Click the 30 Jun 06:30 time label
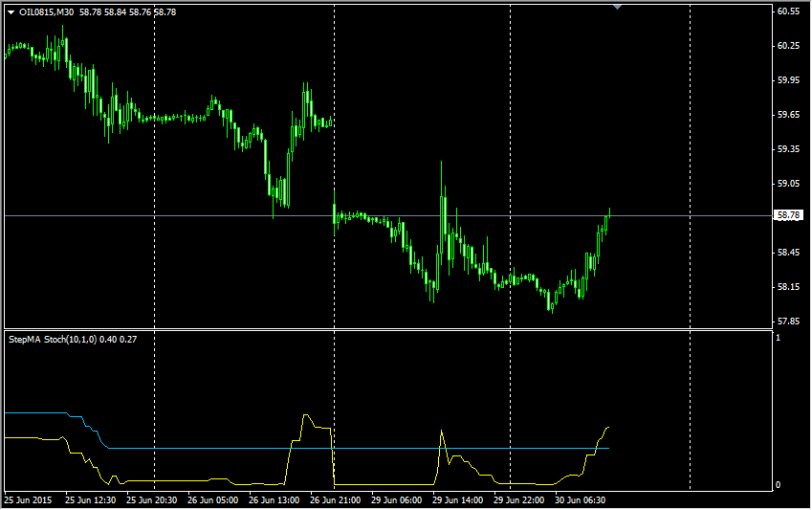Image resolution: width=812 pixels, height=510 pixels. coord(580,500)
